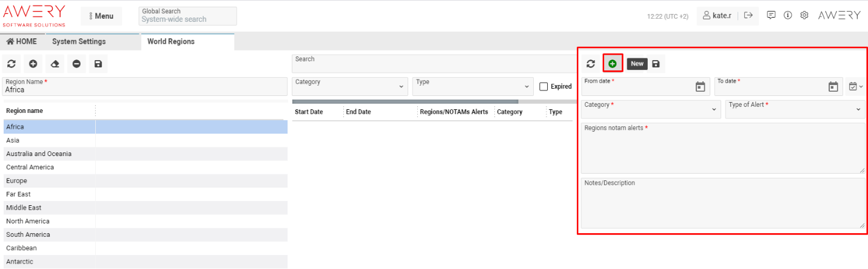
Task: Add a new region with the left plus icon
Action: [x=33, y=64]
